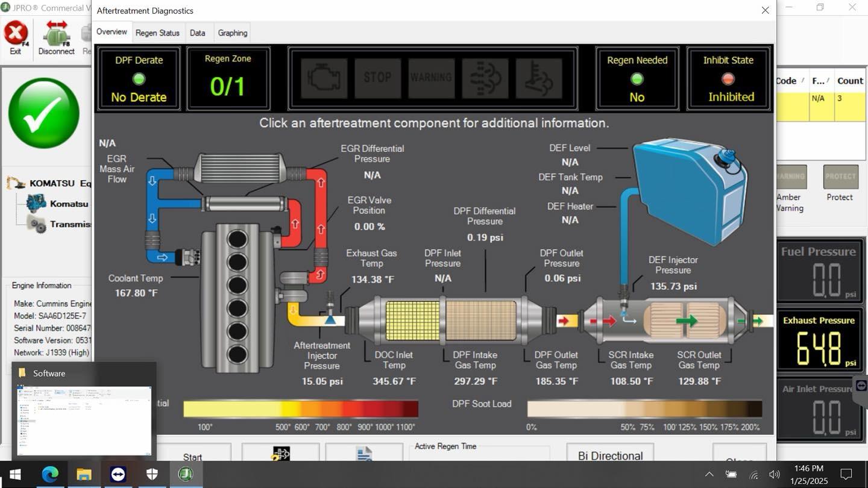Click the Regen Needed status light
Viewport: 868px width, 488px height.
coord(637,79)
